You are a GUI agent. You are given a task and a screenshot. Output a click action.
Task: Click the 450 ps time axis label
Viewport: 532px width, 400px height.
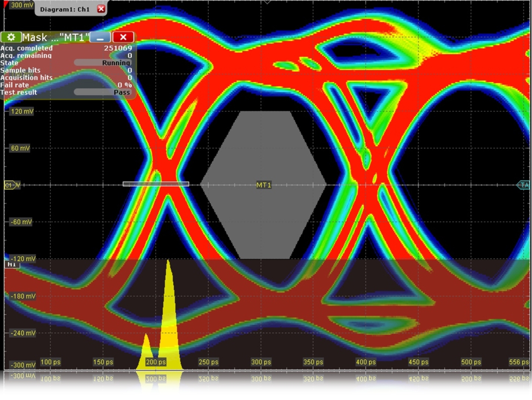418,362
